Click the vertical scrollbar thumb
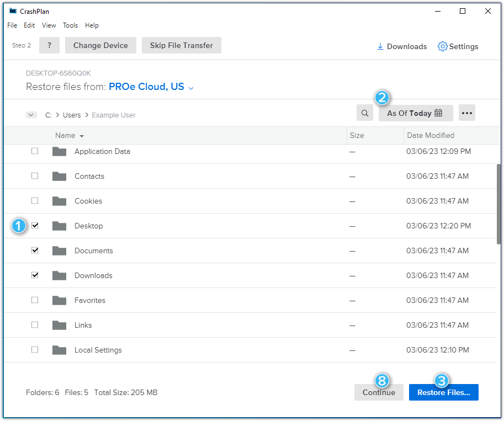The width and height of the screenshot is (504, 421). tap(498, 204)
